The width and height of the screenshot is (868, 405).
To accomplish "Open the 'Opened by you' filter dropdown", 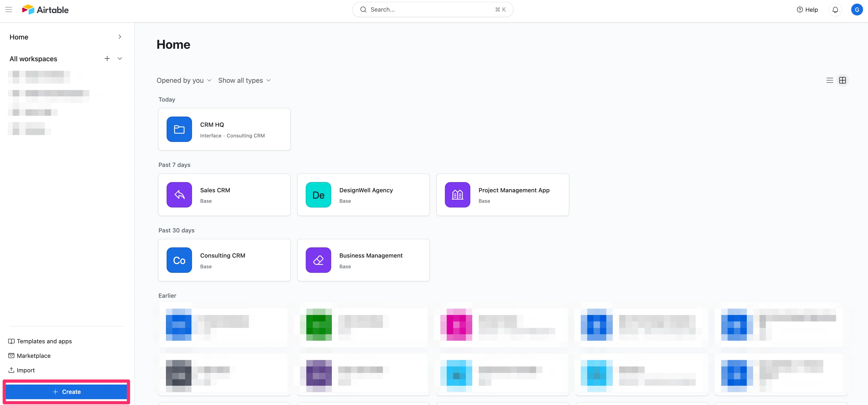I will pyautogui.click(x=184, y=81).
